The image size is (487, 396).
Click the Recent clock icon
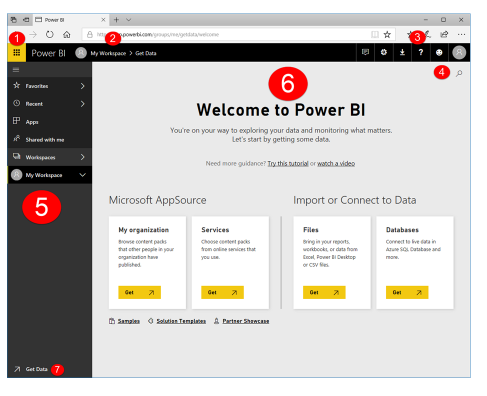tap(16, 103)
